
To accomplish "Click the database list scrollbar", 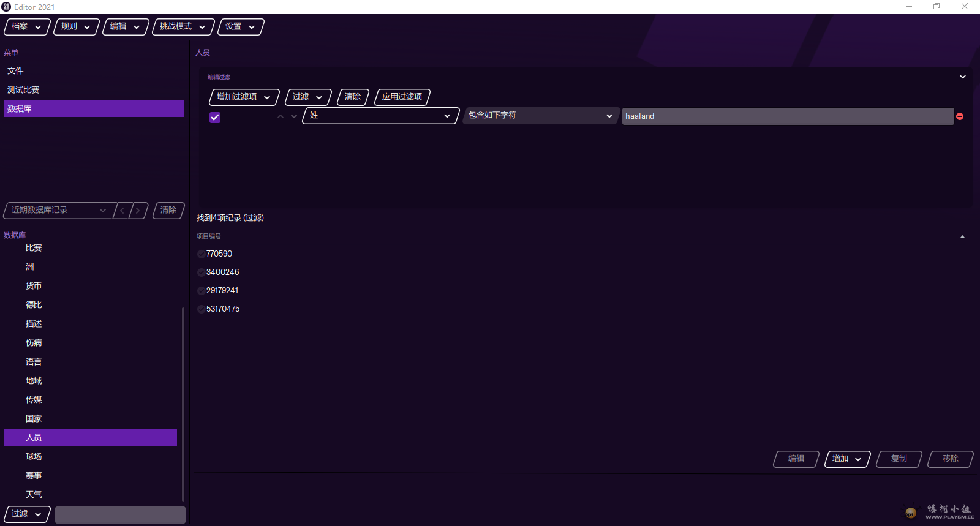I will coord(183,404).
